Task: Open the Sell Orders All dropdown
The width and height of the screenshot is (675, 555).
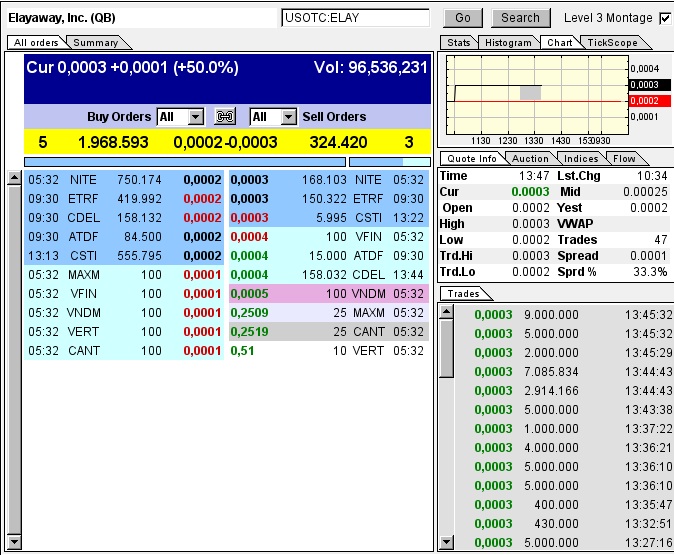Action: [x=273, y=117]
